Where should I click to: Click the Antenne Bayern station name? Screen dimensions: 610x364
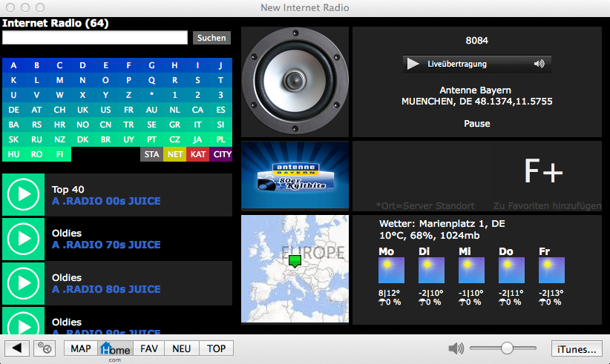476,90
